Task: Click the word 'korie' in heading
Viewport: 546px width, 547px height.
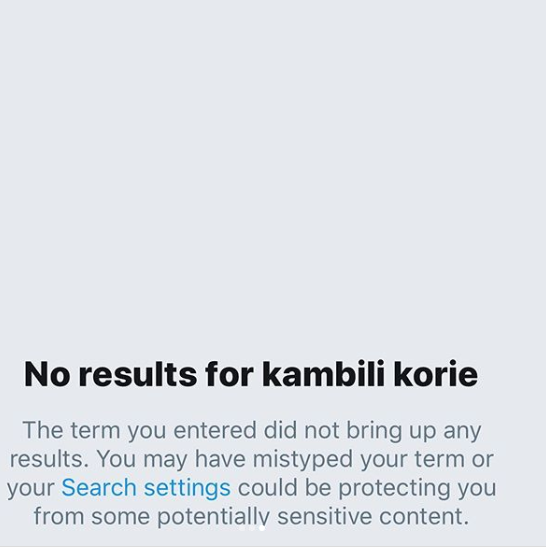Action: coord(436,374)
